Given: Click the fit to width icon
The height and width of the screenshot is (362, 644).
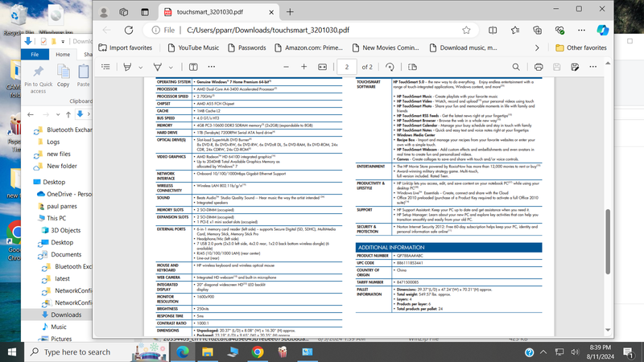Looking at the screenshot, I should tap(323, 67).
